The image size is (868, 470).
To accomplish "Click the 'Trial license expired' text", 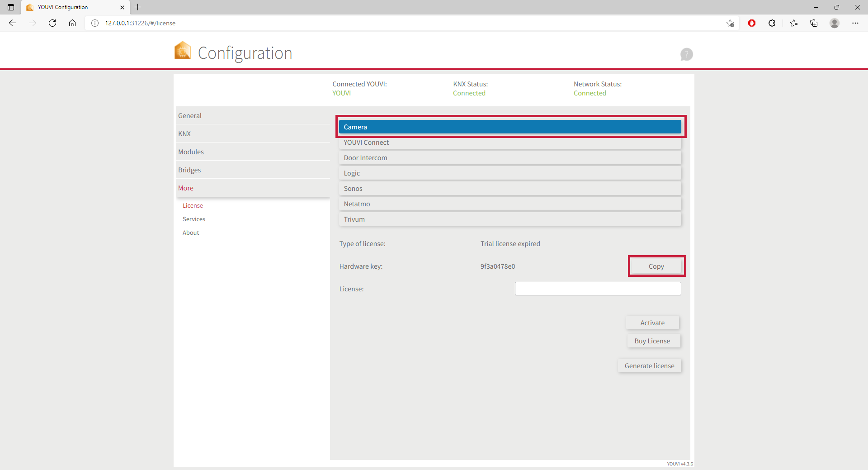I will click(x=510, y=244).
